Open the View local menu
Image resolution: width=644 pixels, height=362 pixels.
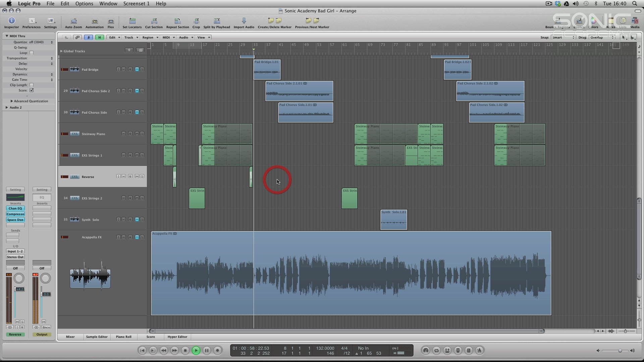point(204,37)
